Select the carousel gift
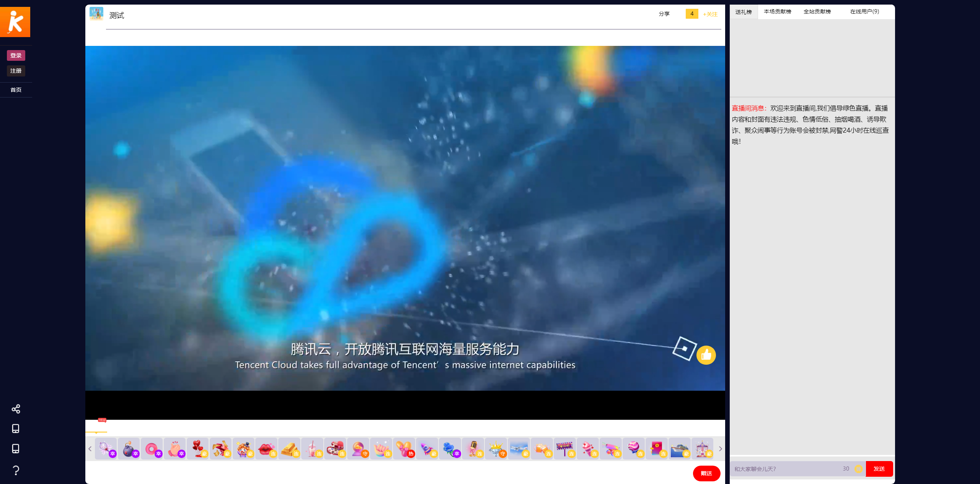The height and width of the screenshot is (484, 980). [x=703, y=448]
